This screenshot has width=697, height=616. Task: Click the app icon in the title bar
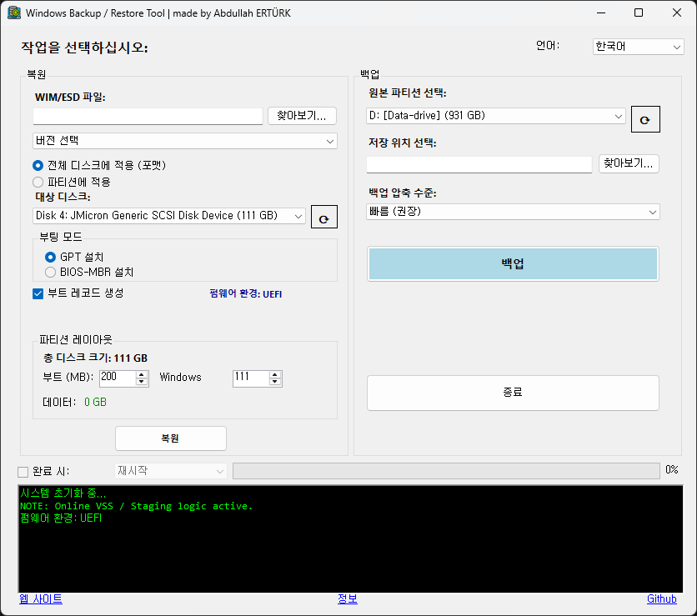(14, 13)
